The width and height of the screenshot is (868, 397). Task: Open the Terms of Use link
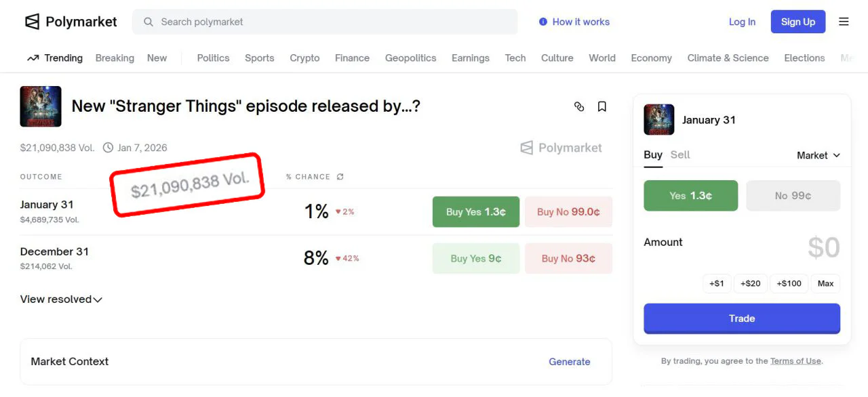pos(795,361)
